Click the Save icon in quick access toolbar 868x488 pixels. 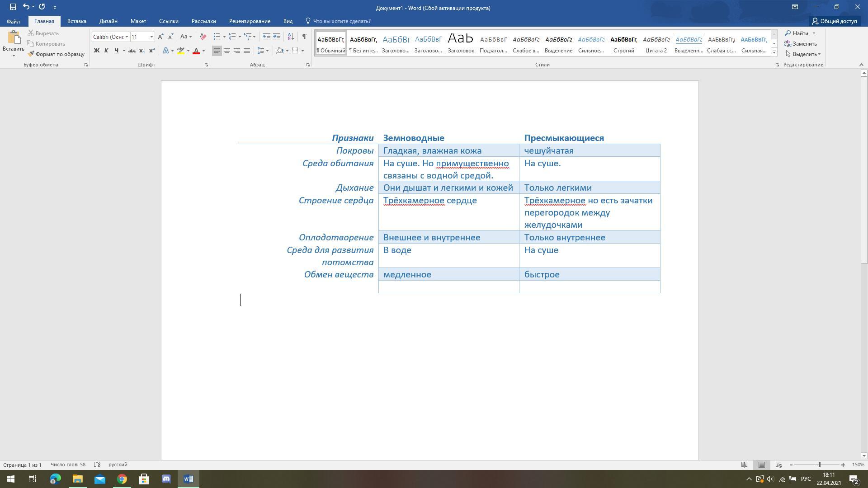(x=13, y=7)
